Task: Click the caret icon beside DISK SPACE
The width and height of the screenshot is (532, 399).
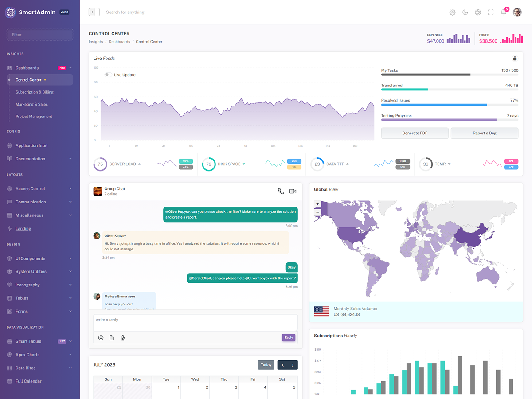Action: (x=244, y=164)
